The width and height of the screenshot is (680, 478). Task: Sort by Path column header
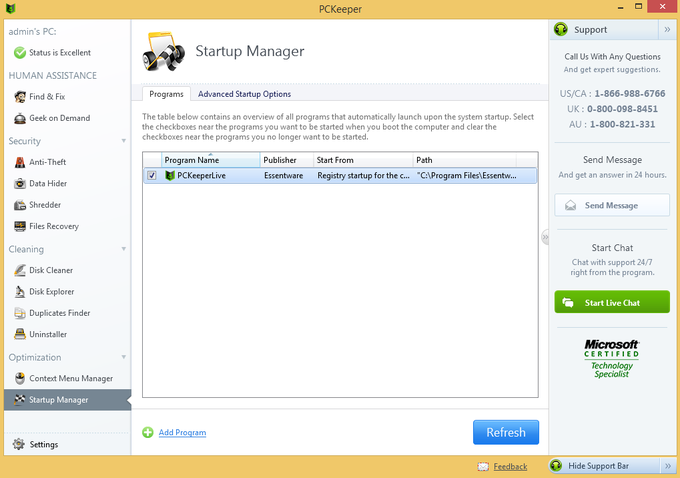[x=464, y=160]
